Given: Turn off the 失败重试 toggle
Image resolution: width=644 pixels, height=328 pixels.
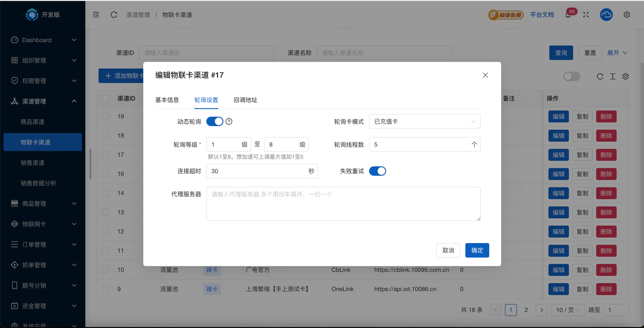Looking at the screenshot, I should point(377,171).
